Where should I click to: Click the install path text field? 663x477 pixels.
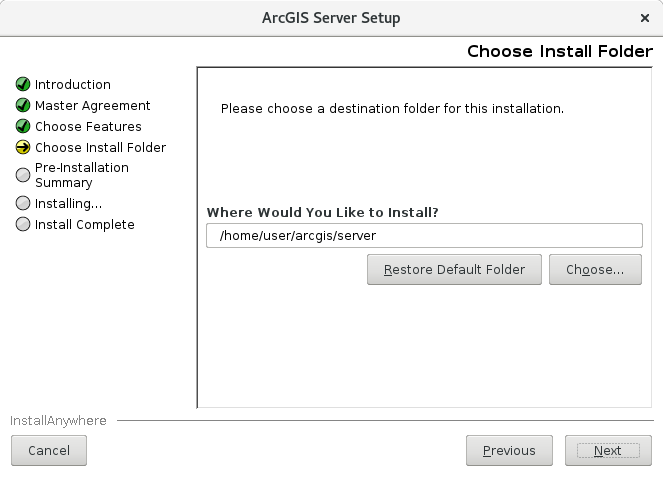tap(423, 235)
